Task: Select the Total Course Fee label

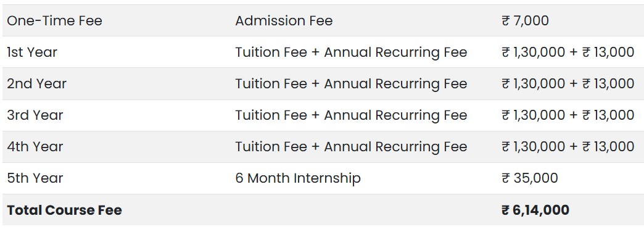Action: pos(65,210)
